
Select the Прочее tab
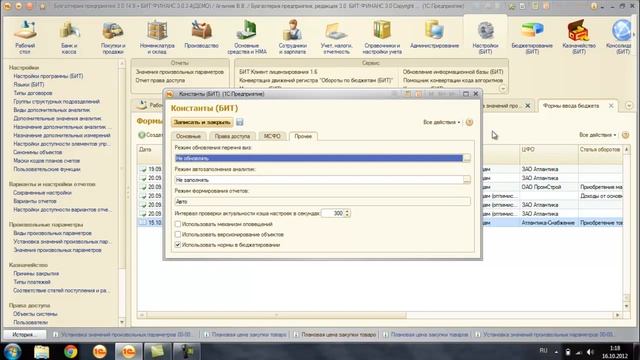(303, 136)
